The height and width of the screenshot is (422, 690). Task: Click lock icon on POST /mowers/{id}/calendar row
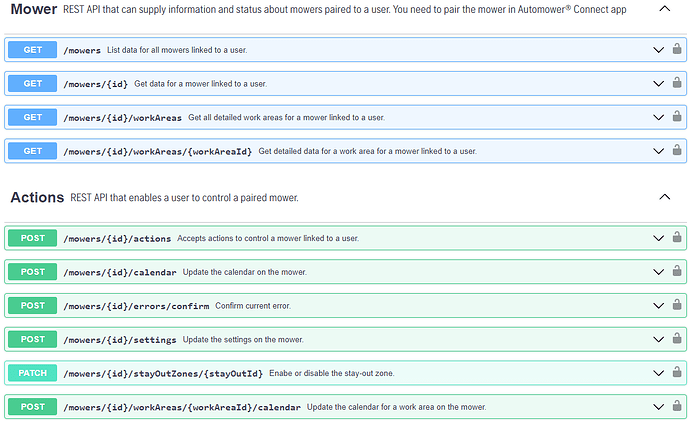(677, 272)
